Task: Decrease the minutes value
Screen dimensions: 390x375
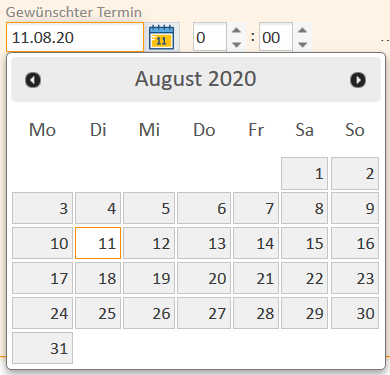Action: click(302, 44)
